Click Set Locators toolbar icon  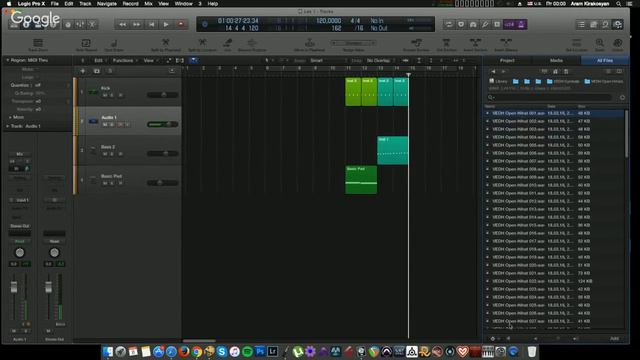click(576, 44)
